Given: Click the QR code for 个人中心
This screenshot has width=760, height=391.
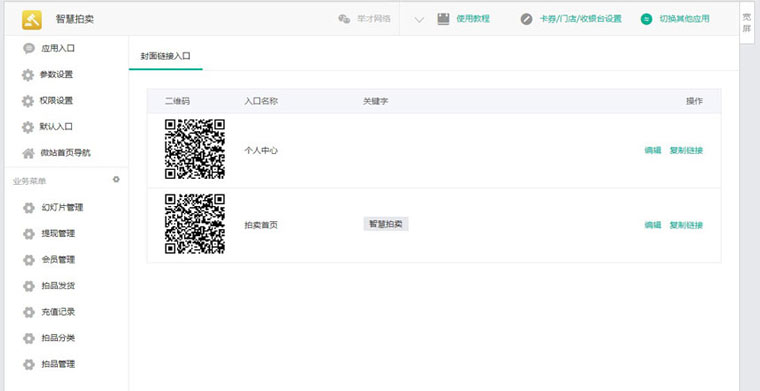Looking at the screenshot, I should [195, 149].
